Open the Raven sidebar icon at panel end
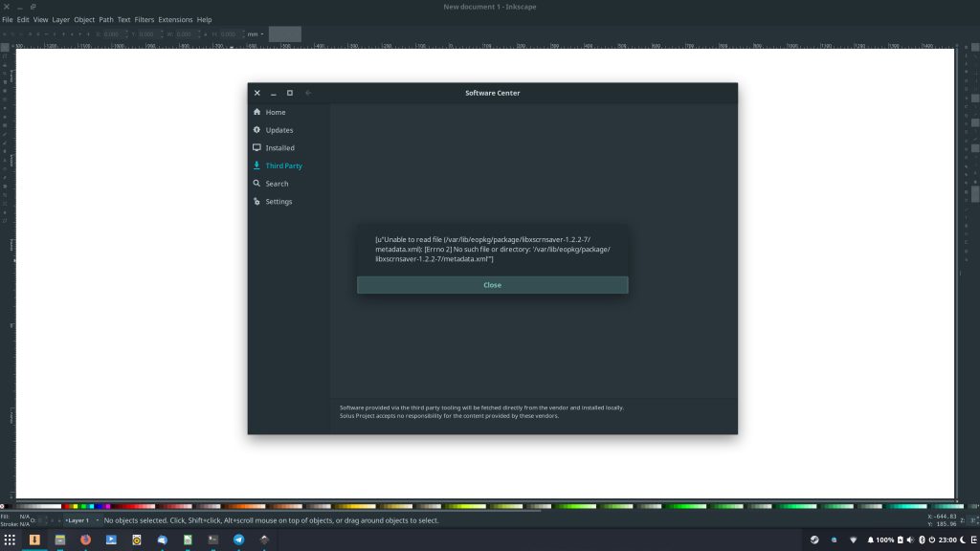Screen dimensions: 980x551 [x=974, y=540]
